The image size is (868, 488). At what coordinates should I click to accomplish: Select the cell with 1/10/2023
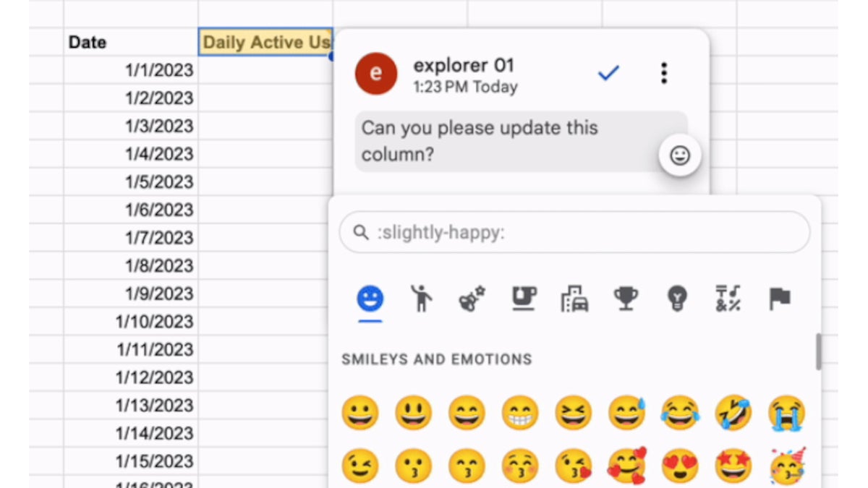131,322
